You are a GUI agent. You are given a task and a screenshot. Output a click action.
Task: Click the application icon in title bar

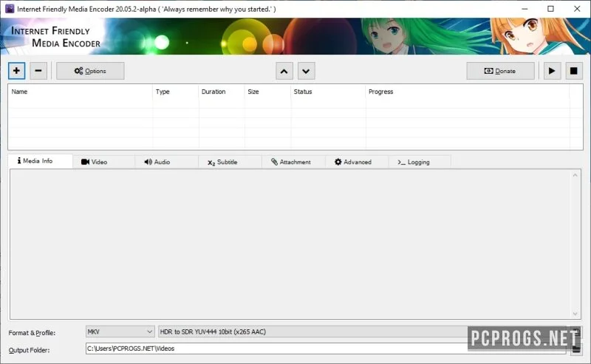[x=10, y=9]
